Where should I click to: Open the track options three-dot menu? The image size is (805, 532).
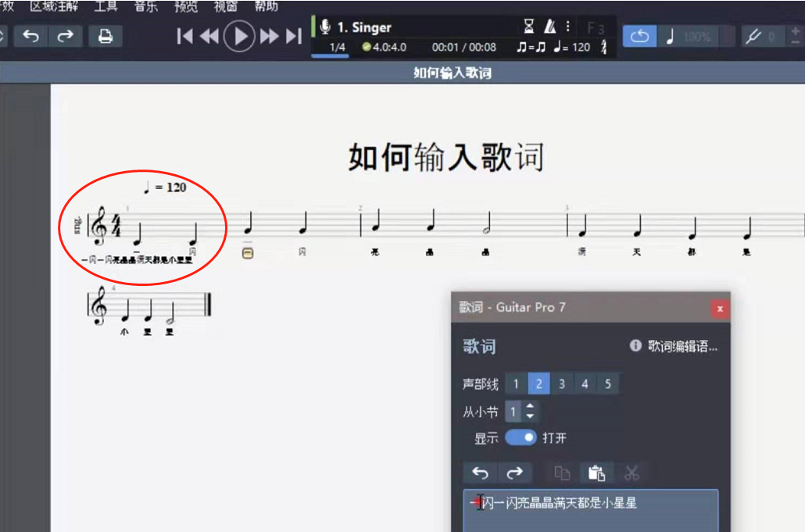point(568,26)
